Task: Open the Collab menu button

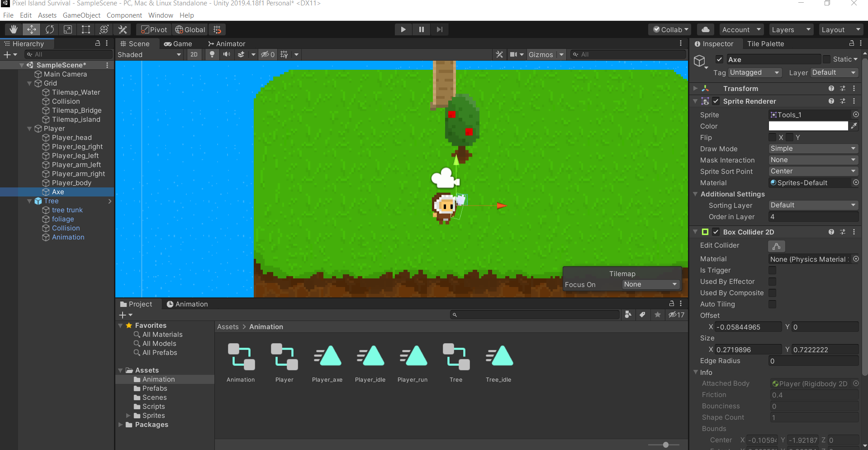Action: pos(669,29)
